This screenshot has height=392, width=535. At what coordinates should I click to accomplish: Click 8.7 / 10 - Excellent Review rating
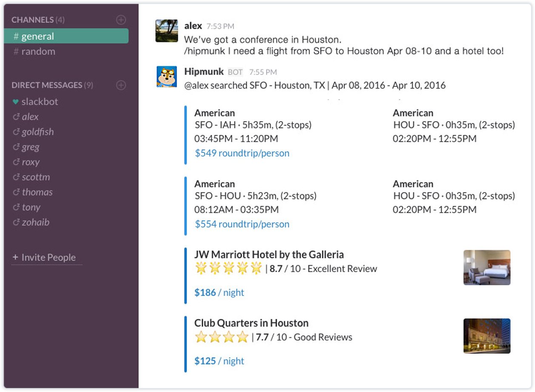(323, 269)
